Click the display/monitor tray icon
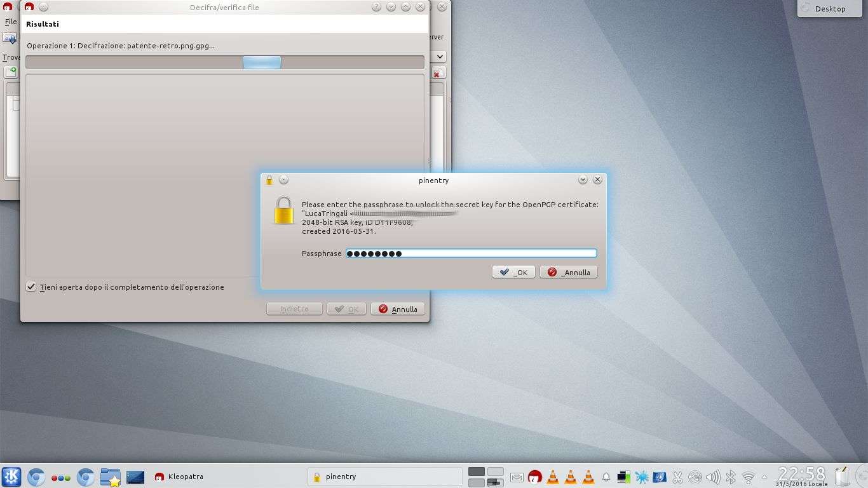Screen dimensions: 868x488 click(x=624, y=477)
